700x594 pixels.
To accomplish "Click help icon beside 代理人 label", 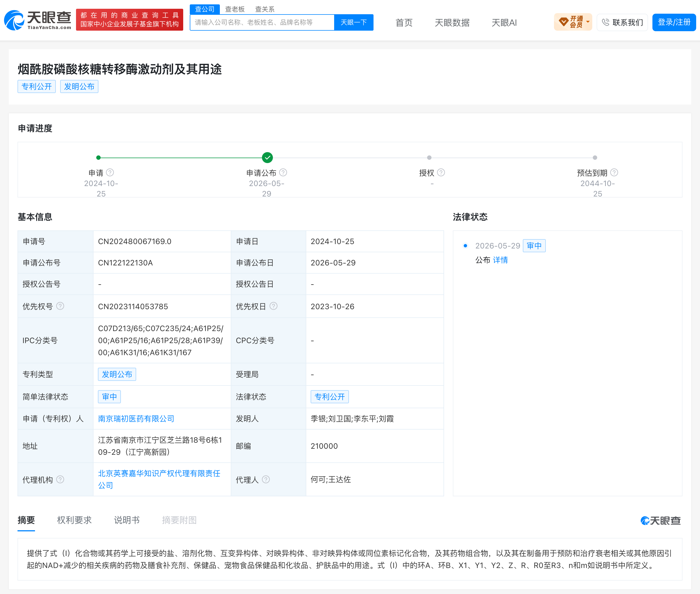I will point(266,480).
